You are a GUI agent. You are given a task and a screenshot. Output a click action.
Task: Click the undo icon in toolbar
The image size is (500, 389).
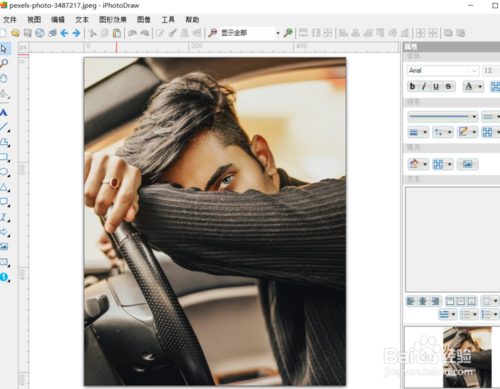tap(132, 33)
